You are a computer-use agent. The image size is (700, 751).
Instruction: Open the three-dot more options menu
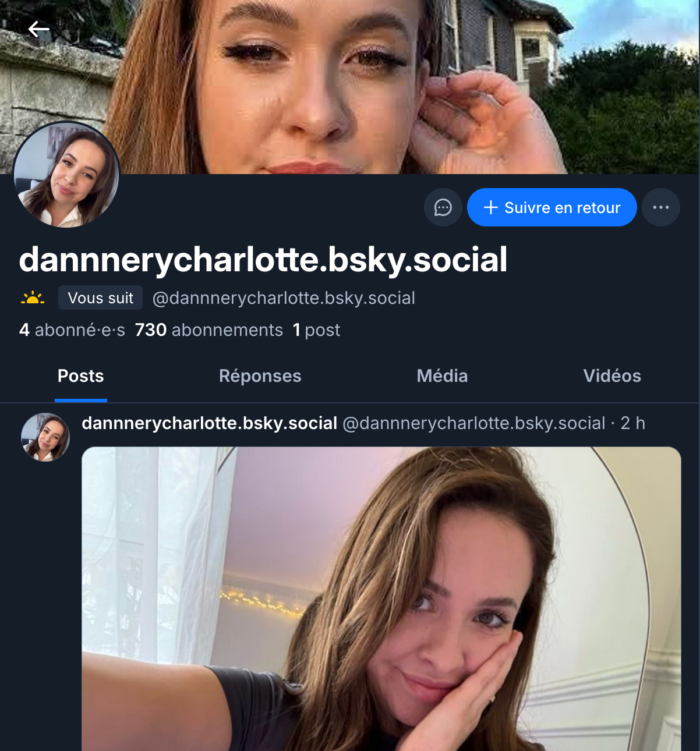coord(660,207)
